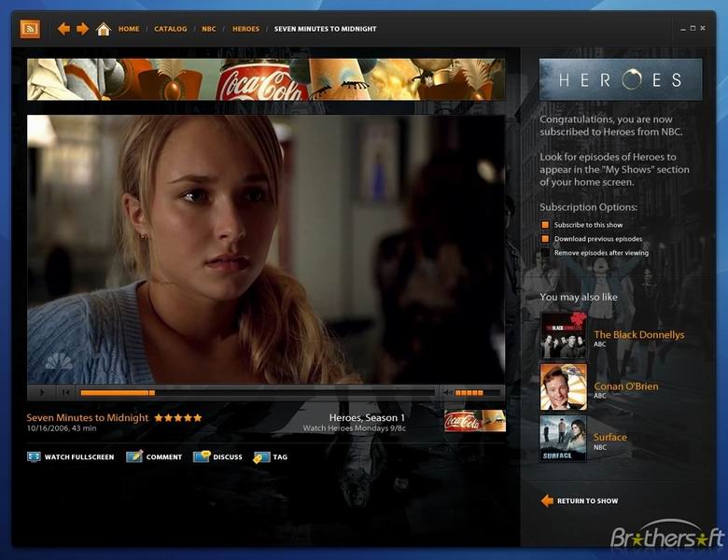
Task: Click DISCUSS label
Action: (228, 457)
